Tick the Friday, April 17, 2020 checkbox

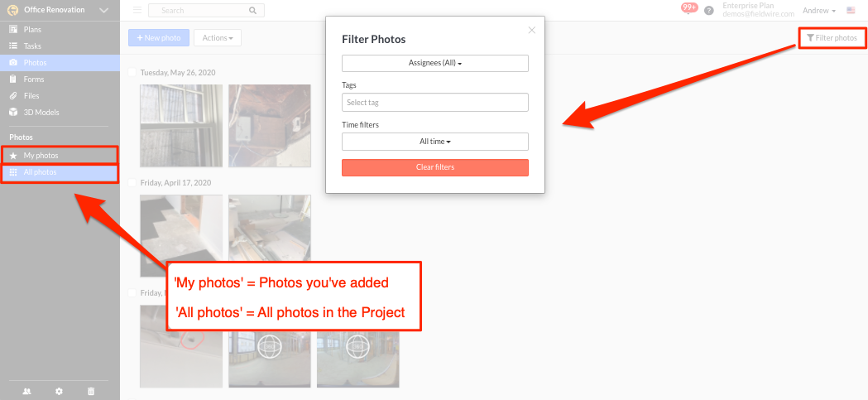pos(132,182)
